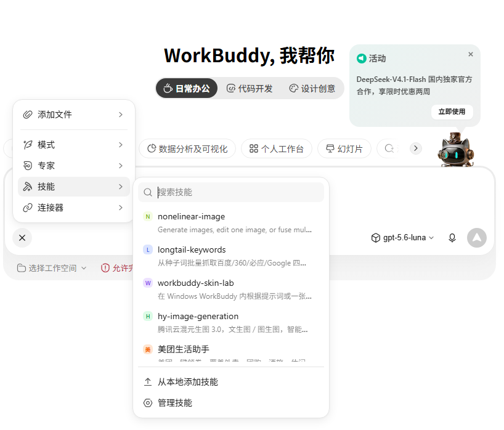The width and height of the screenshot is (504, 430).
Task: Click the 立即使用 button
Action: pyautogui.click(x=452, y=112)
